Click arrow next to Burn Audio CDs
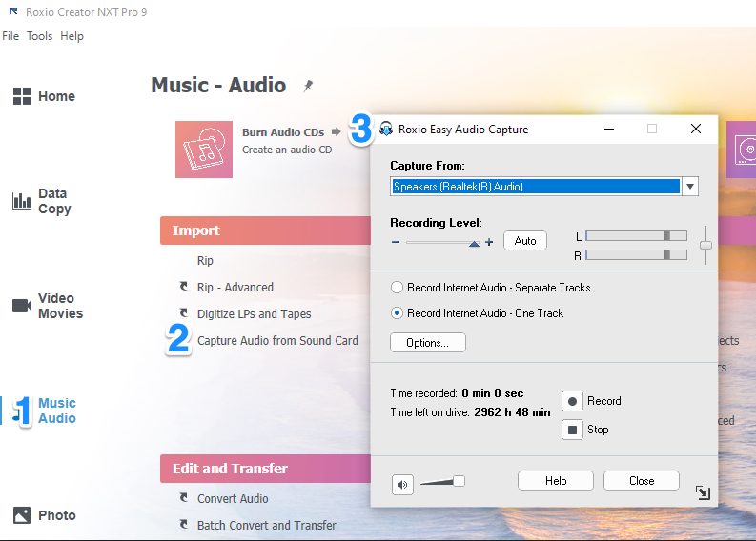This screenshot has width=756, height=541. (337, 131)
